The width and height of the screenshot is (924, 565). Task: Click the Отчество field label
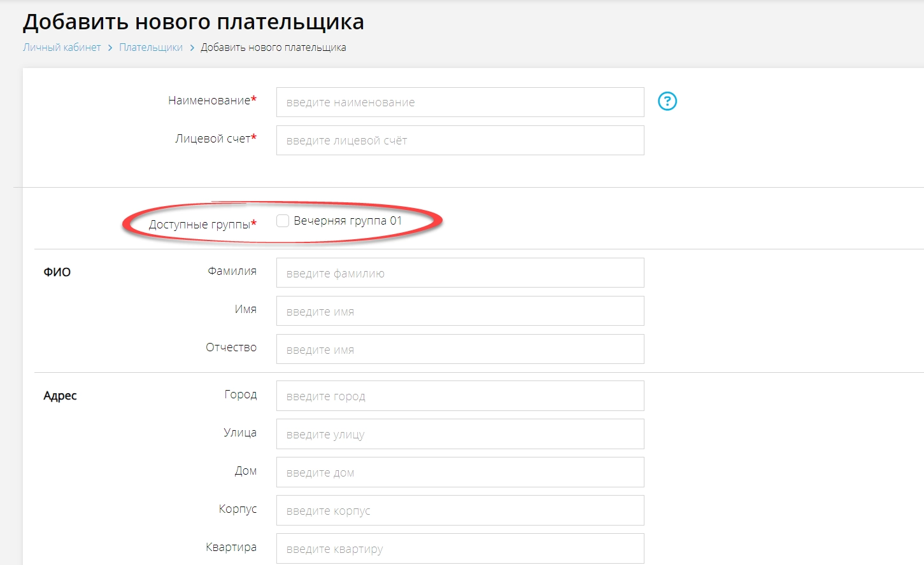pos(231,347)
